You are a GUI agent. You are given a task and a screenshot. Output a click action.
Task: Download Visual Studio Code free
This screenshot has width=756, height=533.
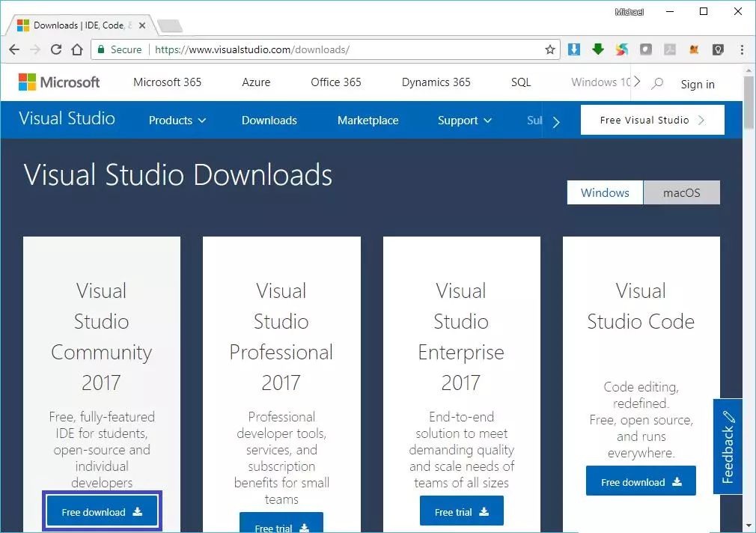[641, 481]
